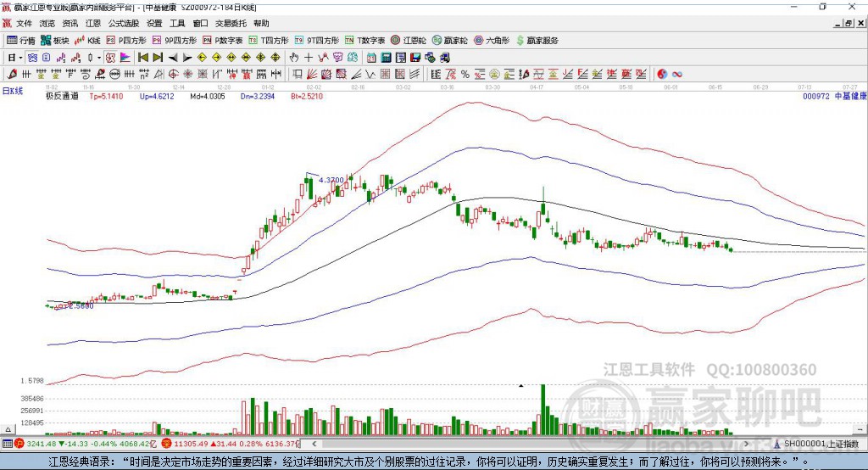
Task: Open the T数字表 tool
Action: point(364,41)
